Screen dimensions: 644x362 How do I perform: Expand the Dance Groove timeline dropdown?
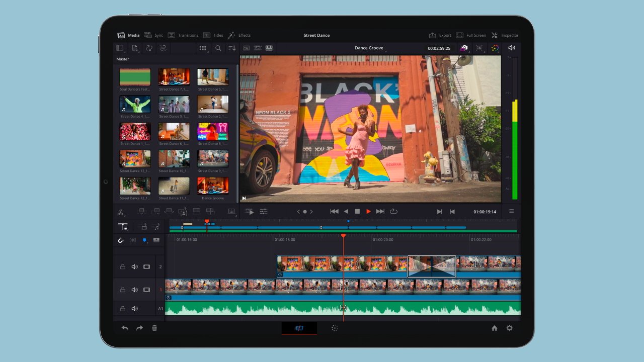coord(370,48)
